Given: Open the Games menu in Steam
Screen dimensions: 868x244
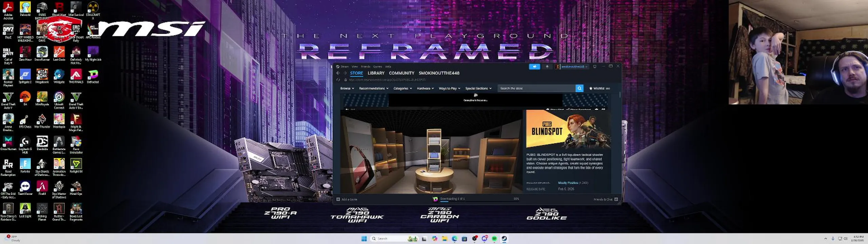Looking at the screenshot, I should coord(378,67).
